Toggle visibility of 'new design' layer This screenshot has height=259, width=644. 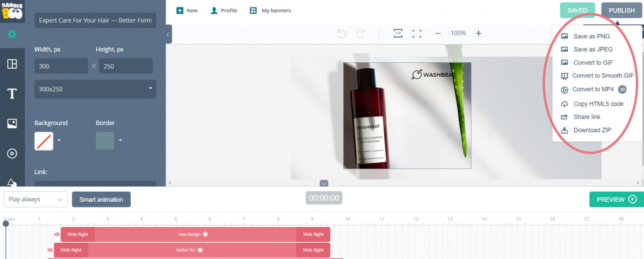pos(57,234)
